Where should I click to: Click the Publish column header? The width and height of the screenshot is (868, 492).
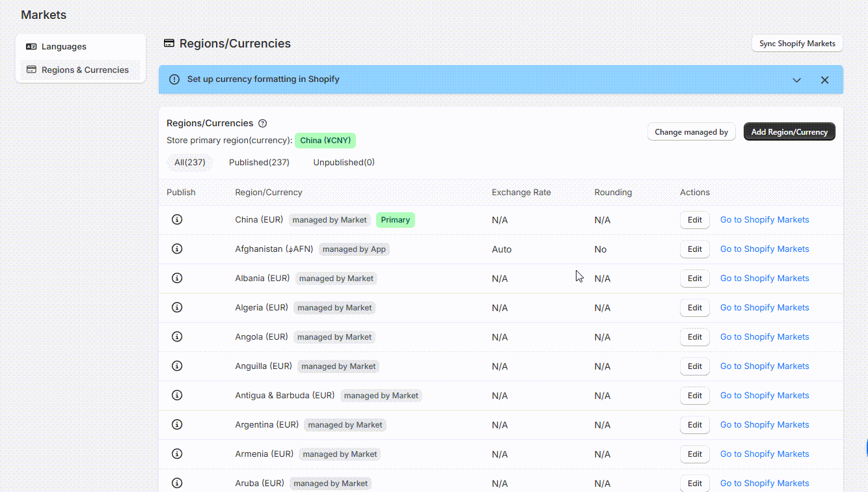click(x=181, y=193)
